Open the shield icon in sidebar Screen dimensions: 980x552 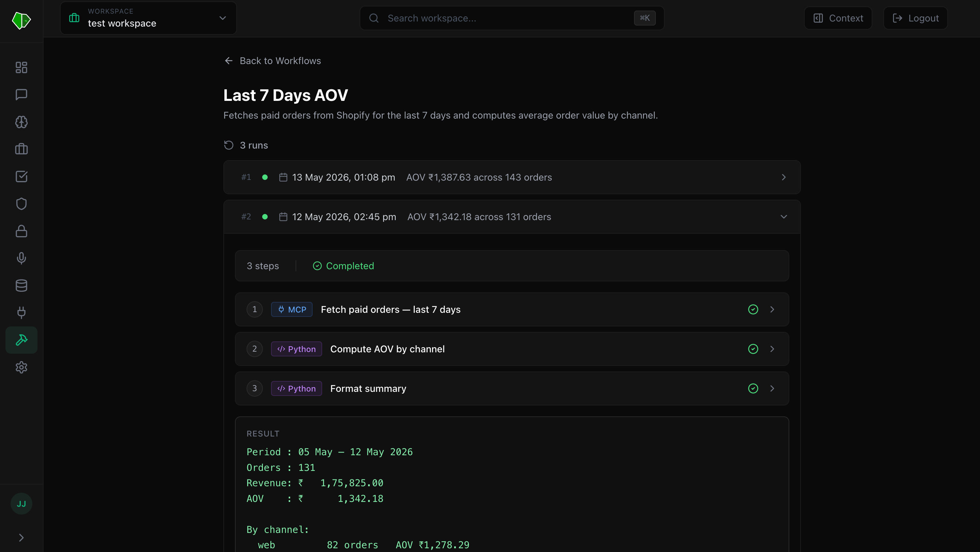coord(21,204)
